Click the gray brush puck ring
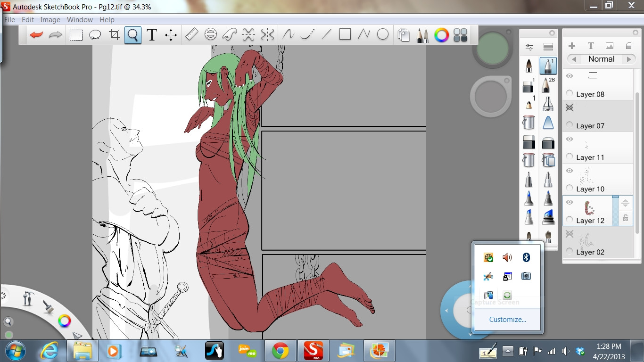Viewport: 644px width, 362px height. point(491,97)
